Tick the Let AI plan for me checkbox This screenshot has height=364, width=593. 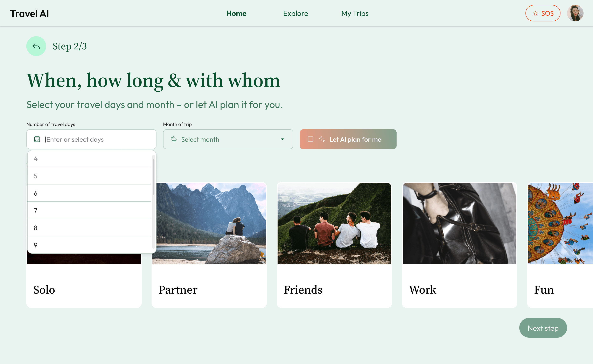pyautogui.click(x=311, y=139)
